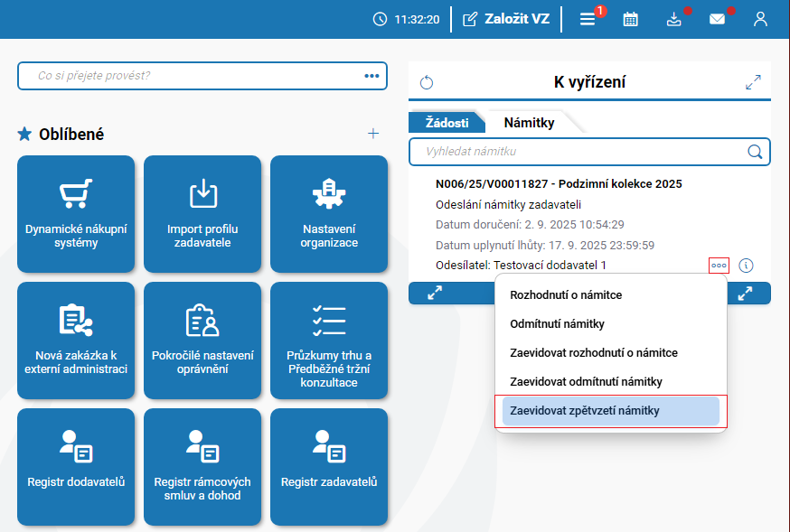This screenshot has width=790, height=532.
Task: Click Založit VZ button
Action: 506,19
